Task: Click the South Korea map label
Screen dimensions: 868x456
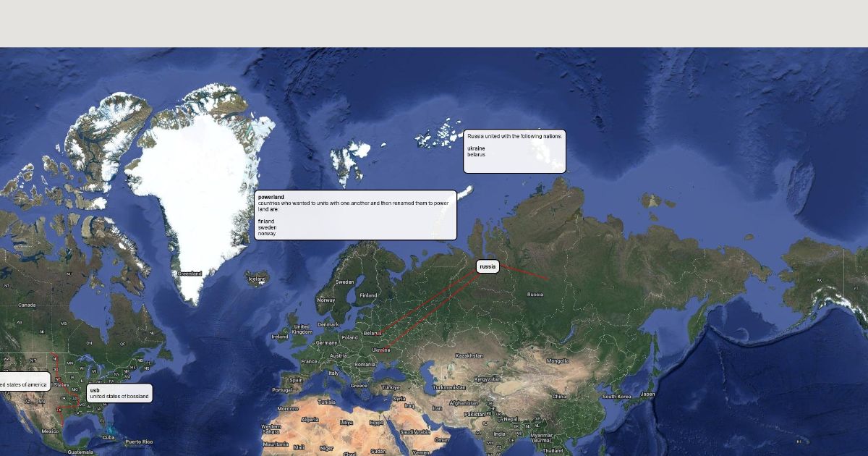Action: pos(617,397)
